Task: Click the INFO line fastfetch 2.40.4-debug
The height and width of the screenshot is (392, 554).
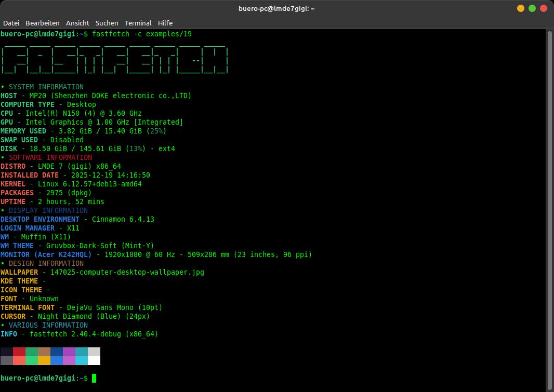Action: pos(80,334)
